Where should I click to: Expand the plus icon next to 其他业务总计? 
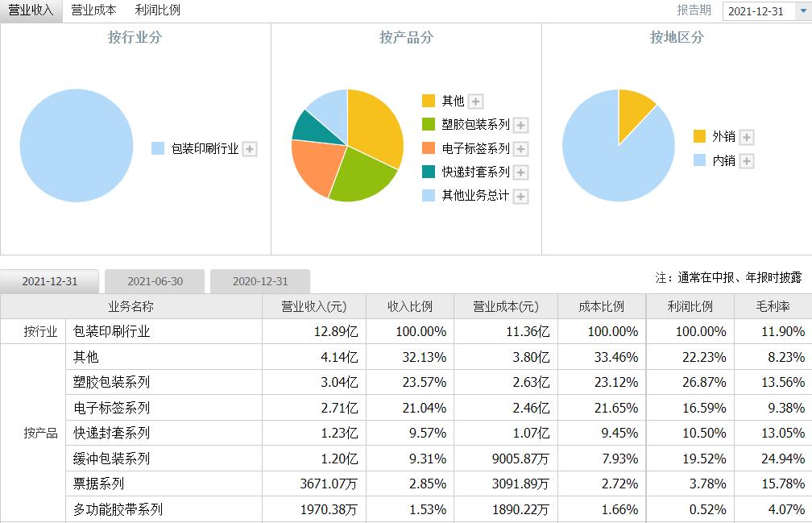pyautogui.click(x=520, y=197)
